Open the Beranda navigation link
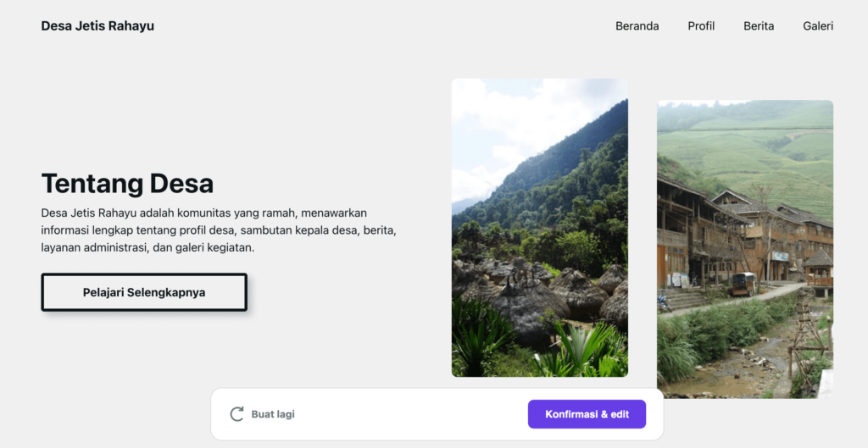 pyautogui.click(x=637, y=26)
